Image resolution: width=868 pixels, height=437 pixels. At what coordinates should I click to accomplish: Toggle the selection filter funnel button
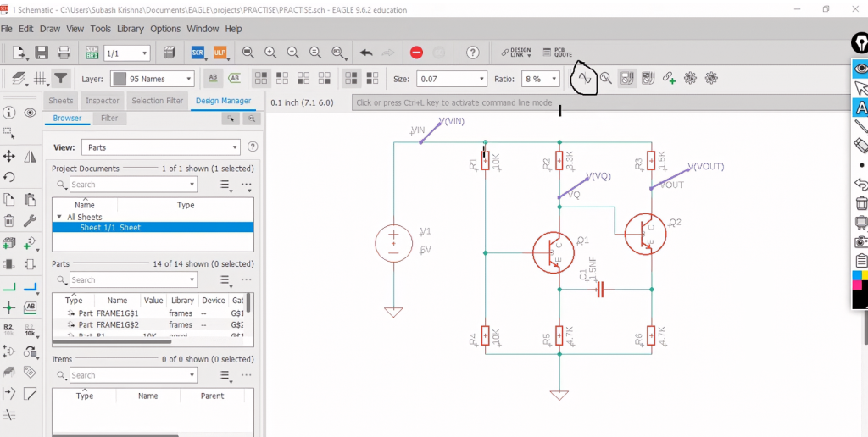click(x=60, y=78)
